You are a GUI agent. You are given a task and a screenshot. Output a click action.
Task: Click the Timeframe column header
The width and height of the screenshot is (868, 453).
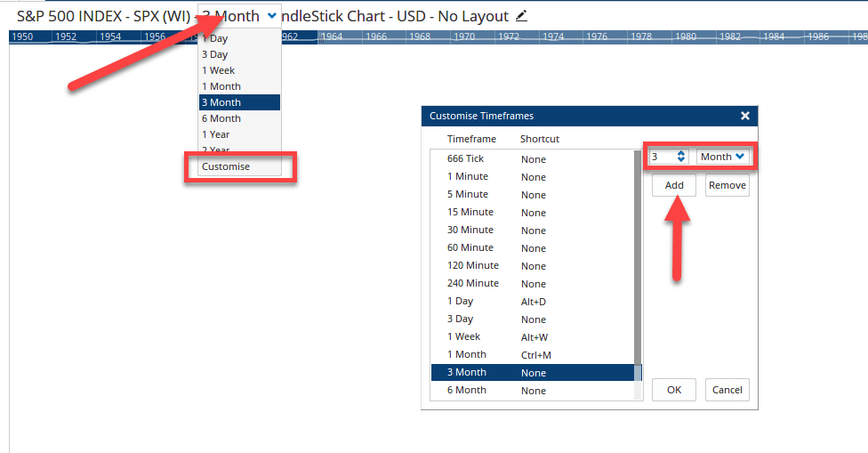pyautogui.click(x=471, y=139)
